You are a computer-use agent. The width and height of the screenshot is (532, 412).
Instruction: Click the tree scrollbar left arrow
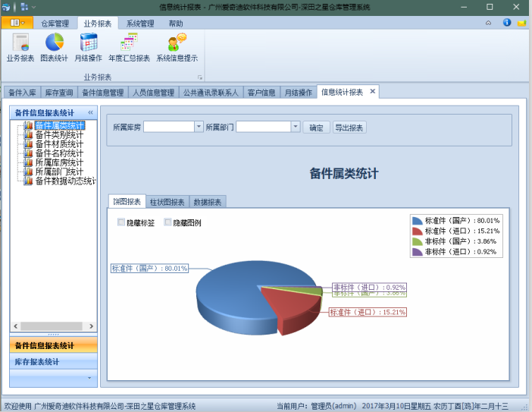[16, 326]
